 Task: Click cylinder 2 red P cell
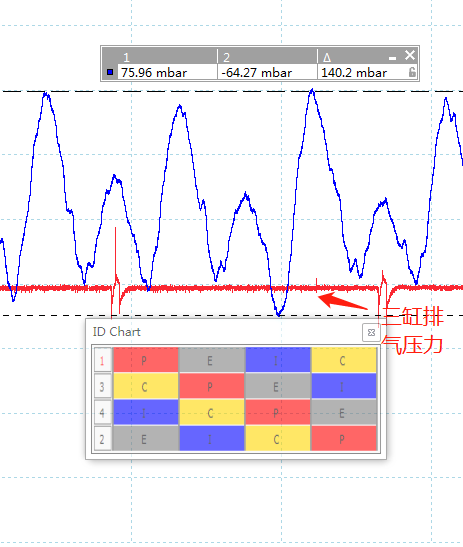click(x=344, y=438)
